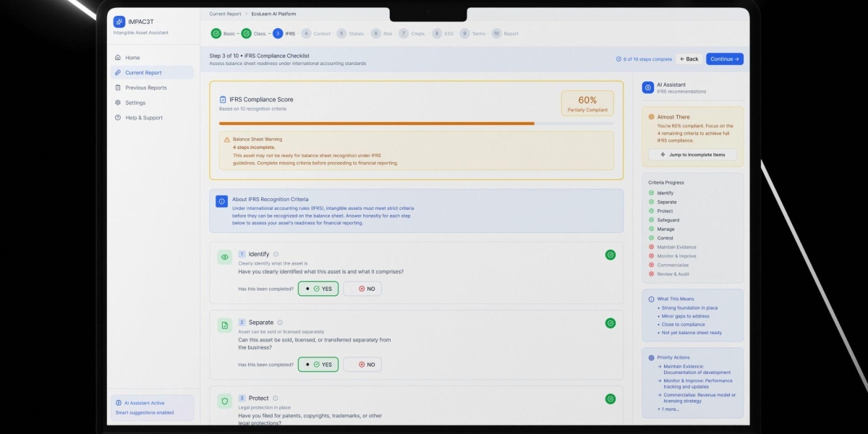Click the Balance Sheet Warning triangle icon
The width and height of the screenshot is (868, 434).
(x=227, y=140)
